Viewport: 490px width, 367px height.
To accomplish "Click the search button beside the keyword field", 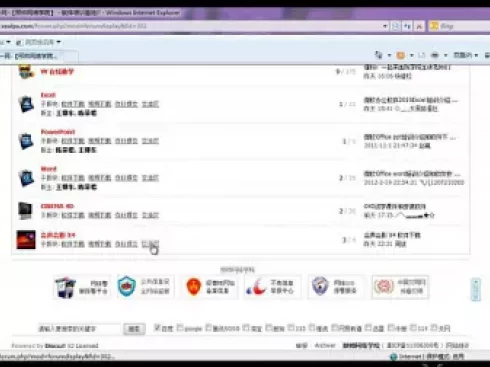I will (x=134, y=329).
